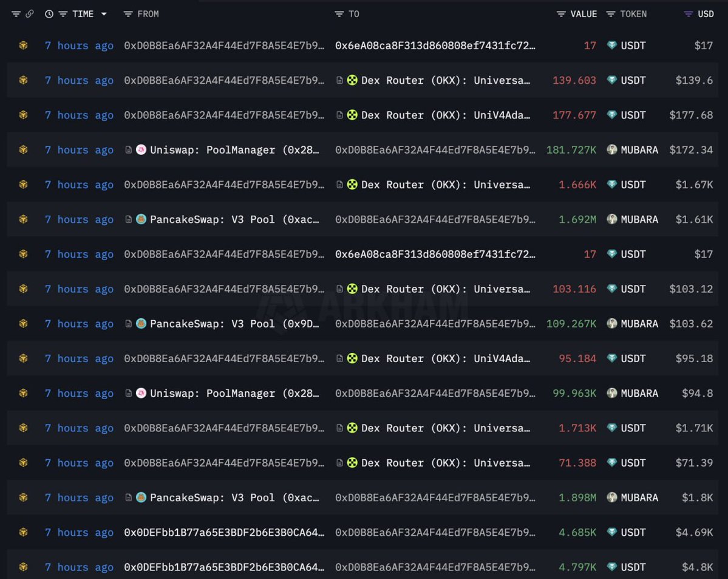Screen dimensions: 728x579
Task: Select the $94.8 USD amount
Action: [x=698, y=394]
